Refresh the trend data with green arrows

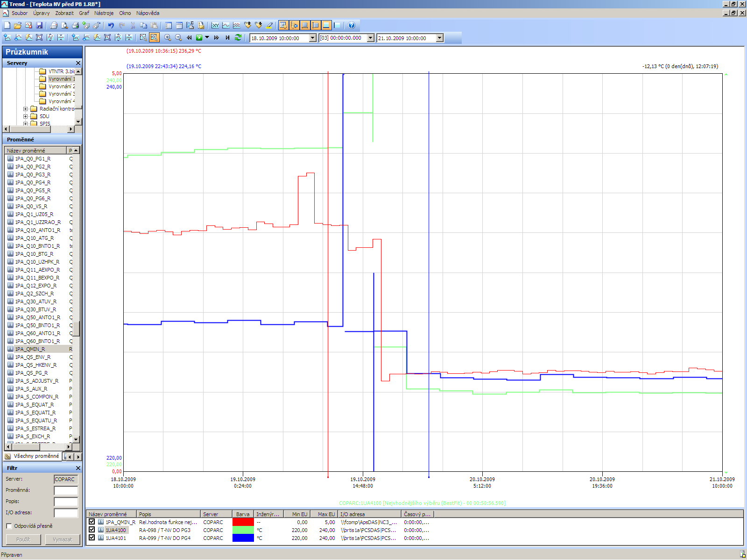point(238,37)
